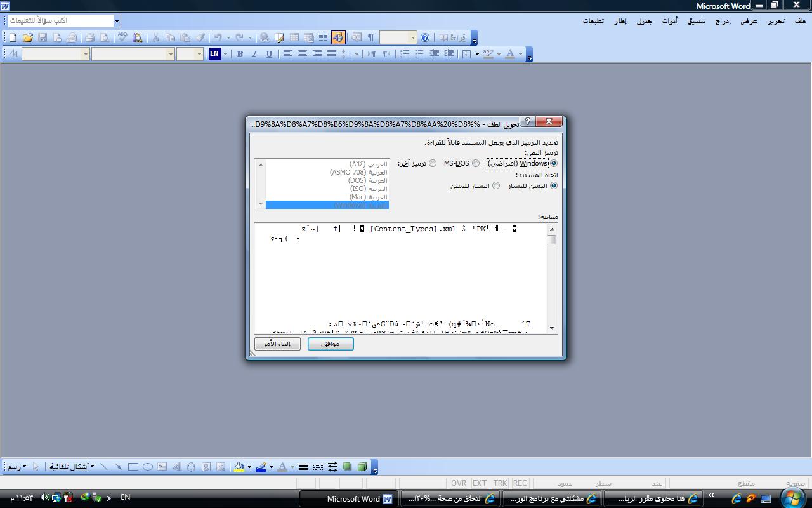The image size is (812, 508).
Task: Open the ملف (File) menu
Action: 800,22
